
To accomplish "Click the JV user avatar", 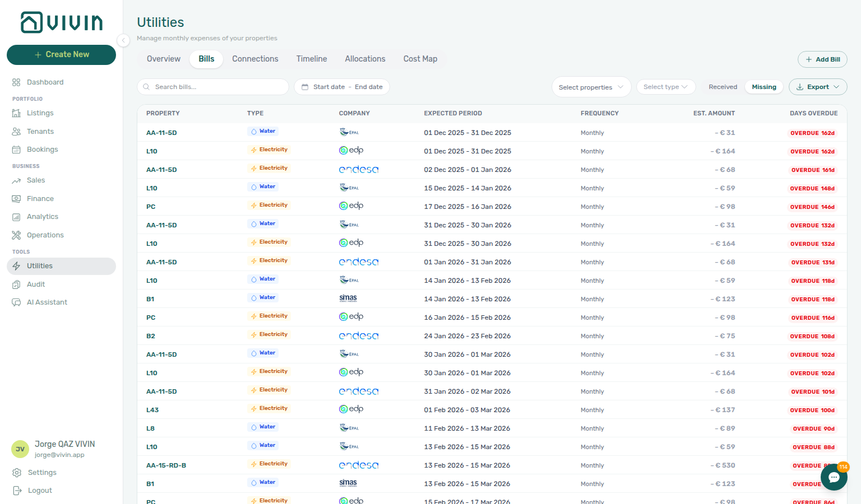I will click(20, 449).
